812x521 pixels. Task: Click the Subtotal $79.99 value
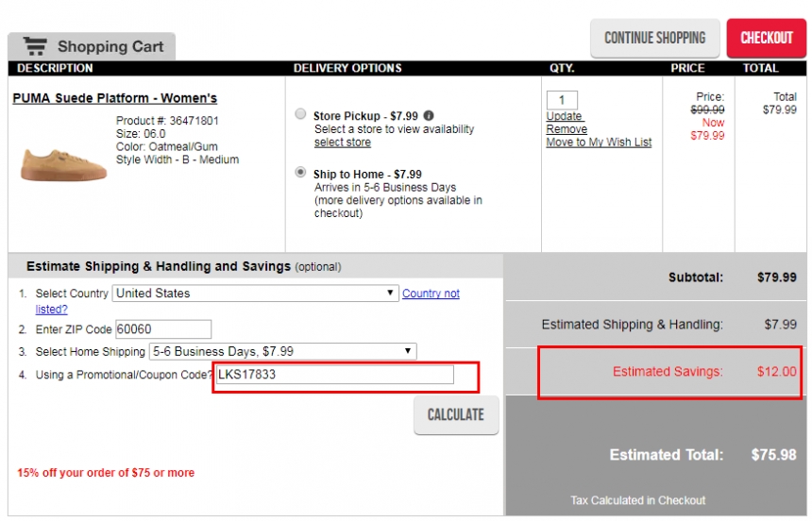pyautogui.click(x=777, y=277)
